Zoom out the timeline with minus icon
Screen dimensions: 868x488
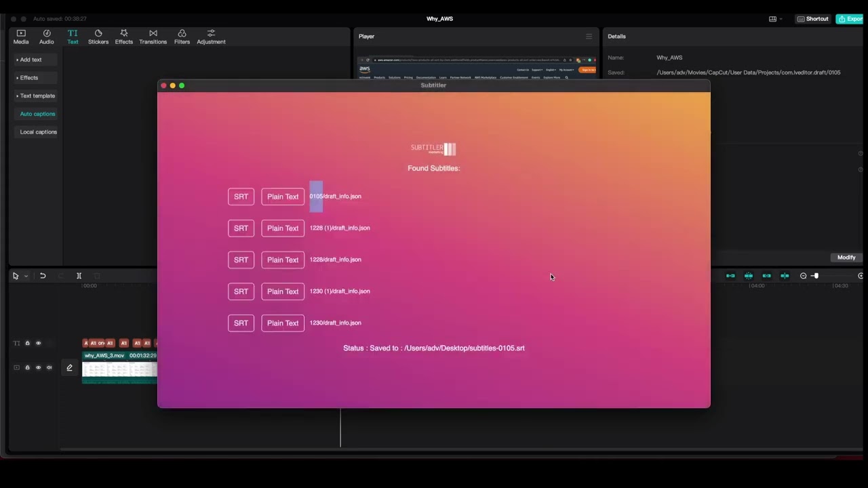tap(804, 276)
